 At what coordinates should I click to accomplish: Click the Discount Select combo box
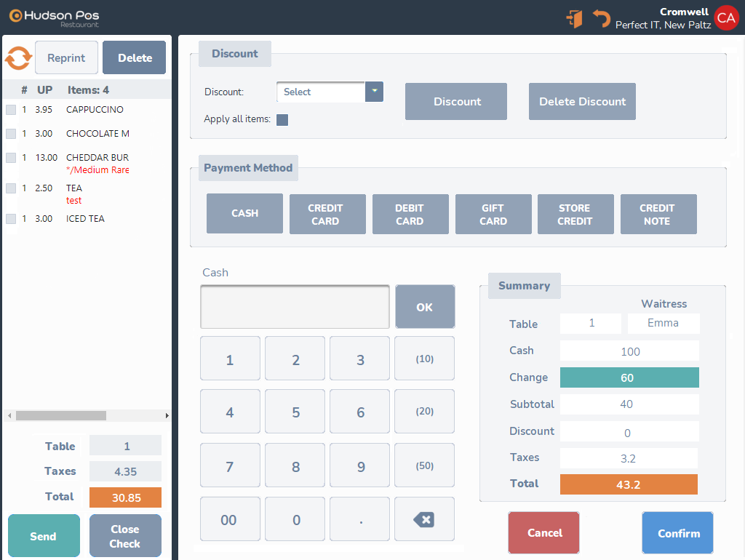320,92
